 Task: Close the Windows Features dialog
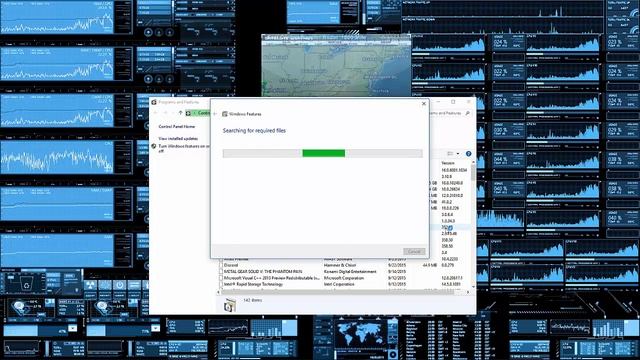tap(424, 104)
